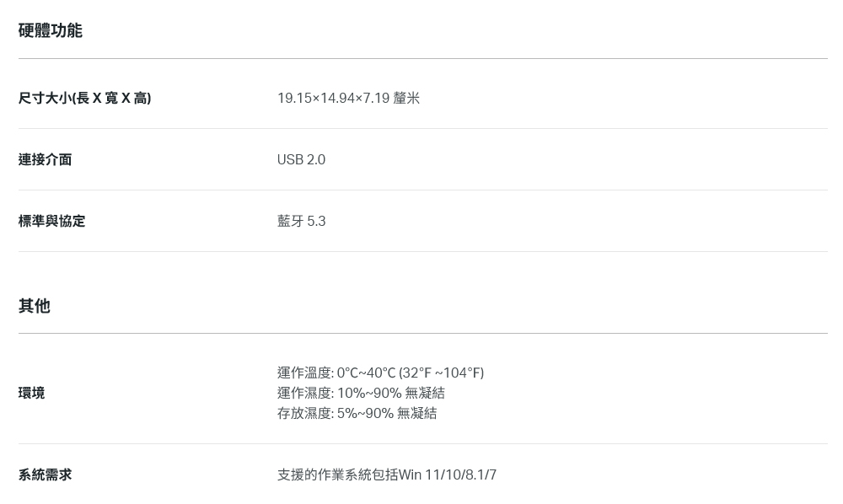Select the 連接介面 label

tap(46, 159)
